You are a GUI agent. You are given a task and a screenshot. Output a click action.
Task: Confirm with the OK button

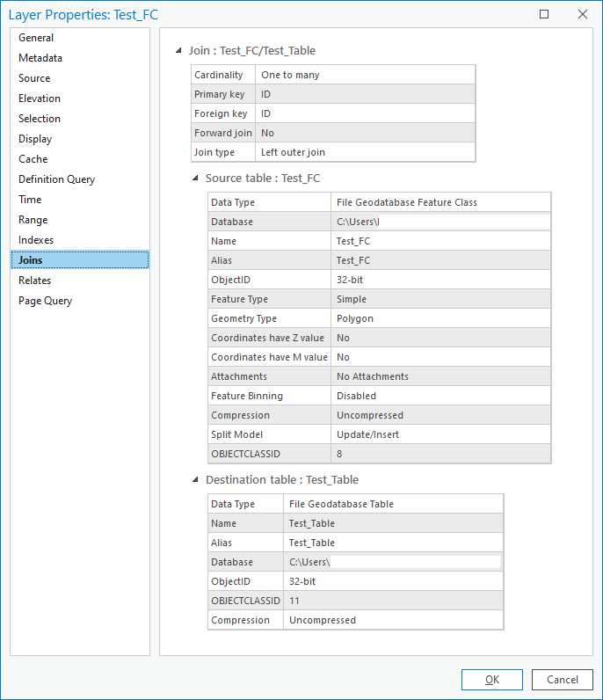[x=492, y=680]
